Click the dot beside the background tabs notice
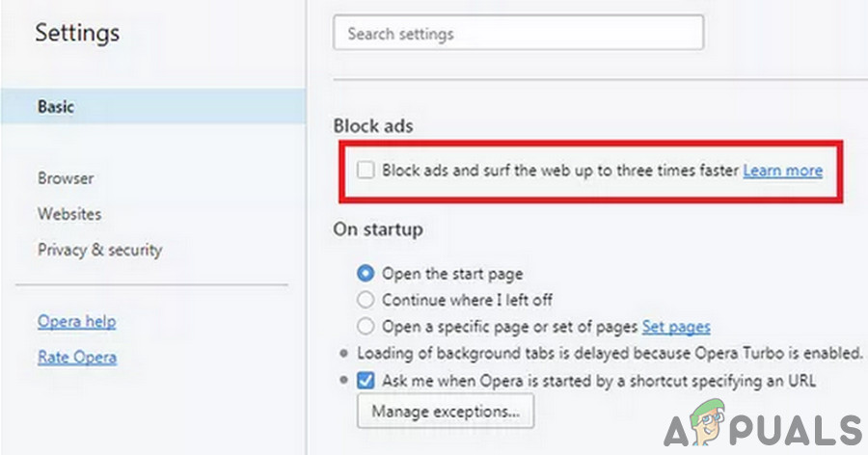The width and height of the screenshot is (868, 455). pos(344,354)
